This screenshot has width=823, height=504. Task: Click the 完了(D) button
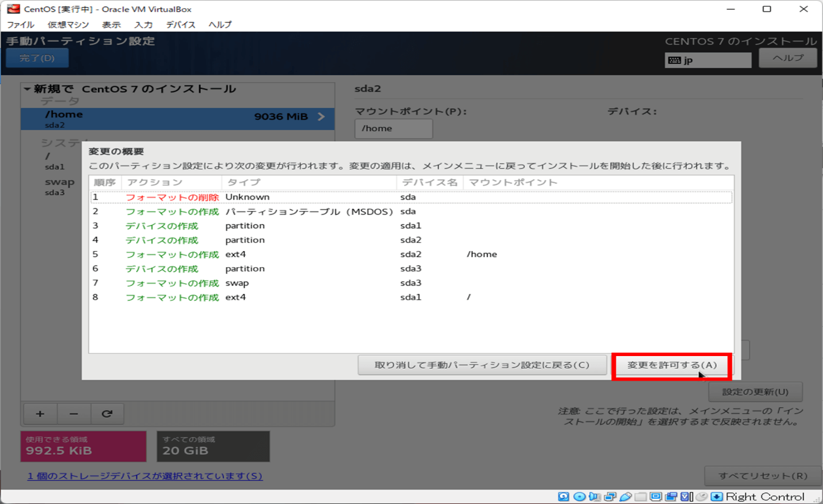(37, 58)
